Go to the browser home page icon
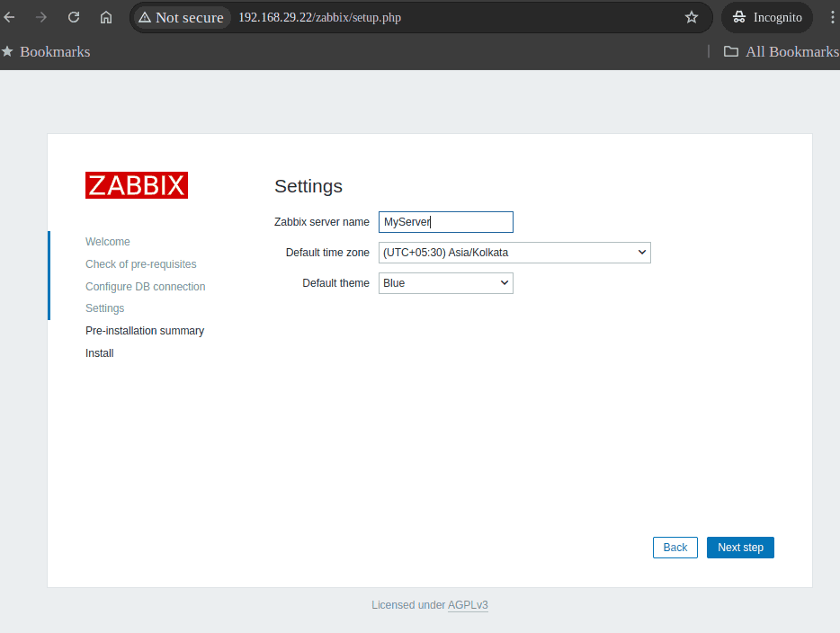This screenshot has height=633, width=840. coord(106,17)
